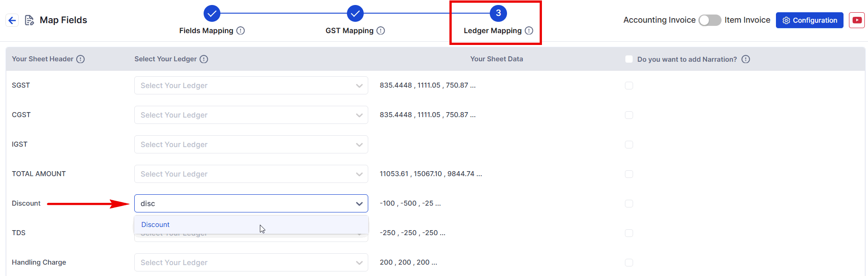Tick narration checkbox in TOTAL AMOUNT row

click(x=629, y=174)
